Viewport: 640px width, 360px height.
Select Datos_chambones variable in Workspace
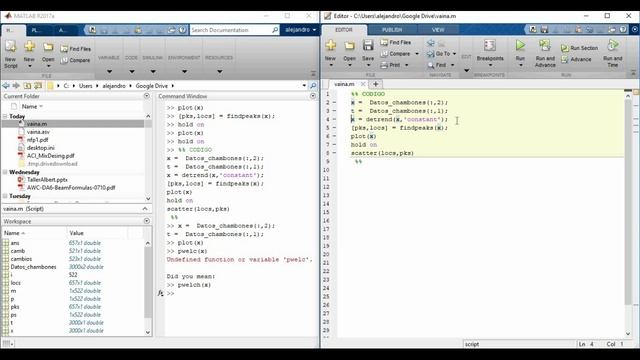pyautogui.click(x=33, y=267)
